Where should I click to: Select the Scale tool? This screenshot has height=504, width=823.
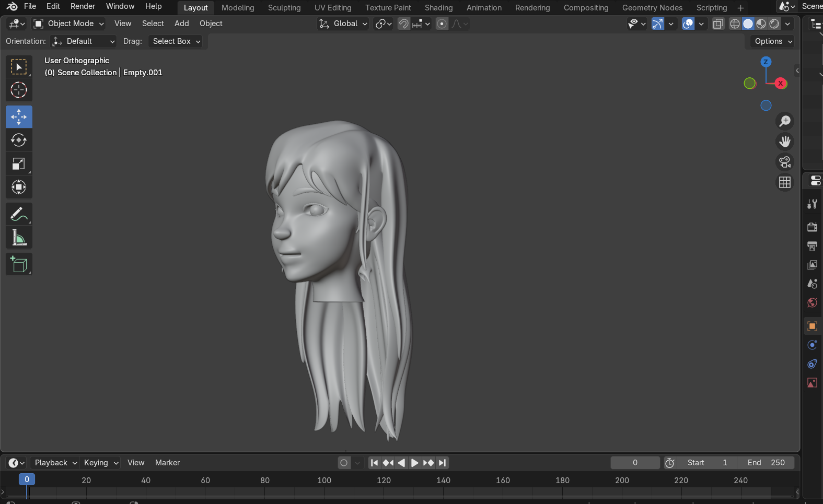19,164
